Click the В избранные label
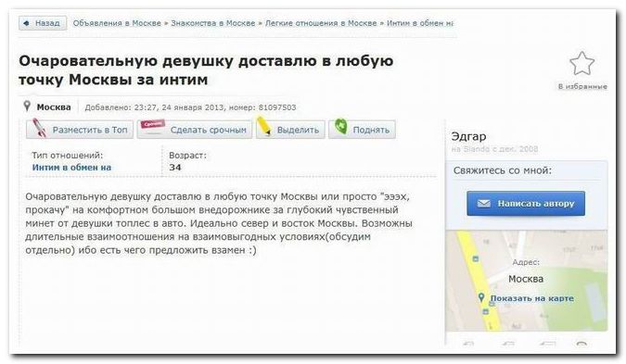 click(582, 86)
